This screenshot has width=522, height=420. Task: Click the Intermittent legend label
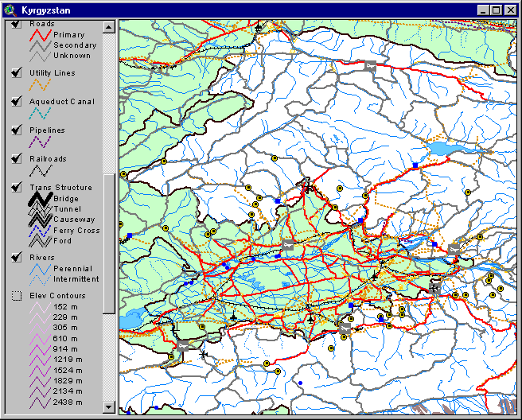[x=76, y=279]
